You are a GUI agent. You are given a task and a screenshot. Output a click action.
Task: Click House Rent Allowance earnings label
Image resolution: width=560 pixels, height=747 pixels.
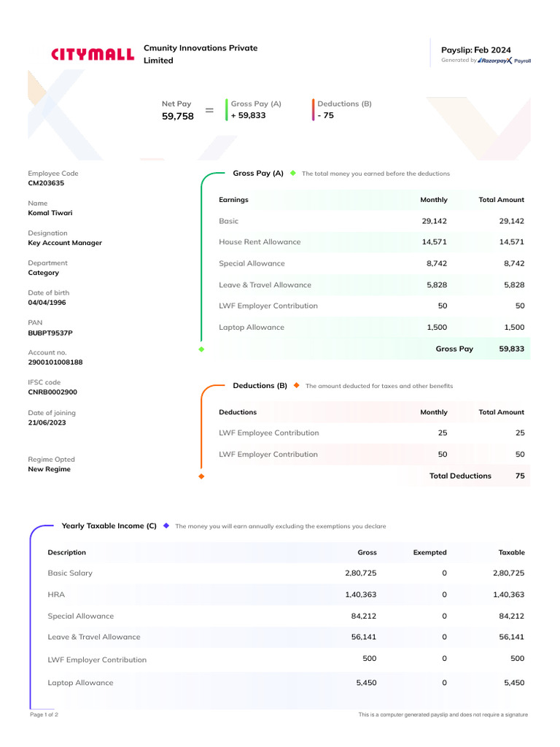(x=260, y=242)
